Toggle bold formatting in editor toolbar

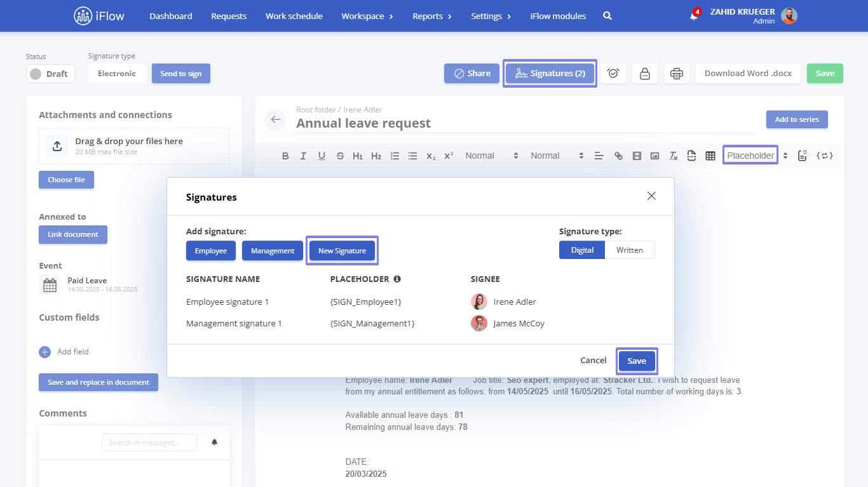pyautogui.click(x=285, y=156)
